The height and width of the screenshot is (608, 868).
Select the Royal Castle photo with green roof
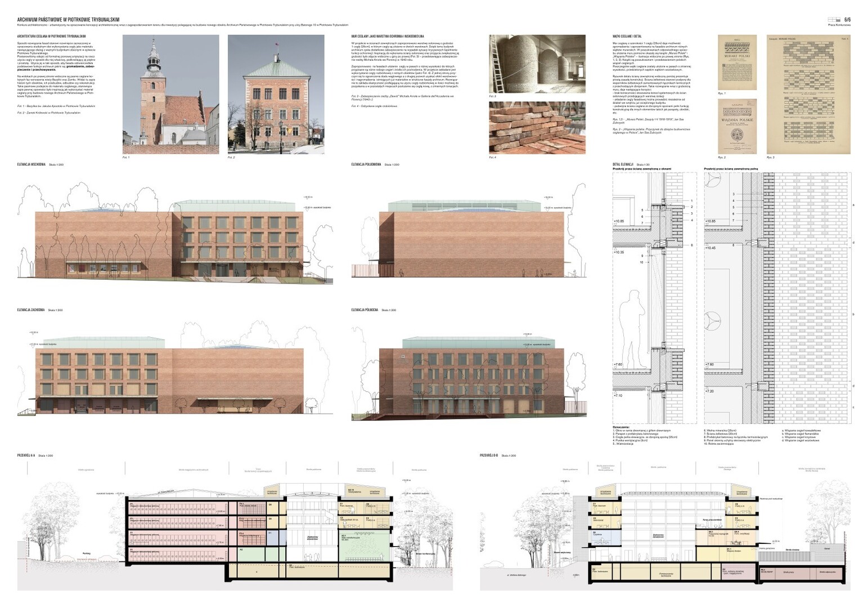coord(276,94)
